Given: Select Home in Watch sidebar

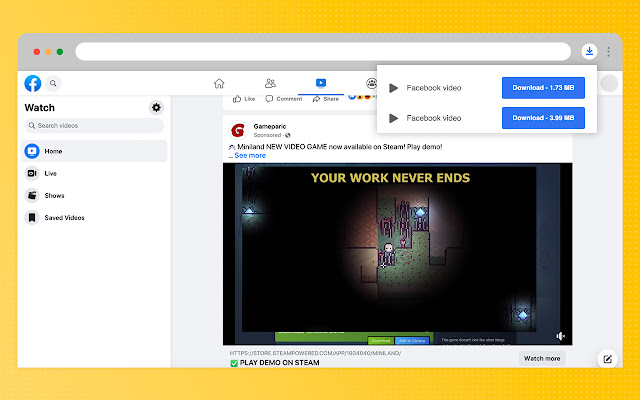Looking at the screenshot, I should 94,151.
